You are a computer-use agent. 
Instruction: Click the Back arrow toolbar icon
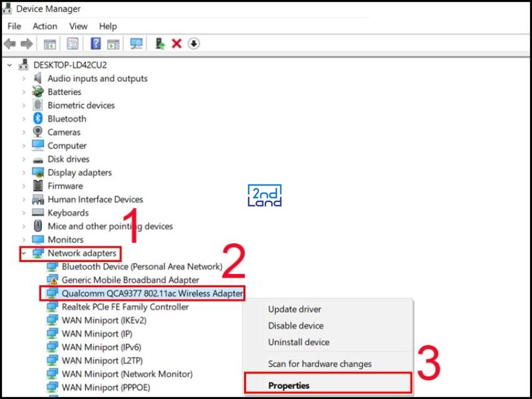pos(10,43)
